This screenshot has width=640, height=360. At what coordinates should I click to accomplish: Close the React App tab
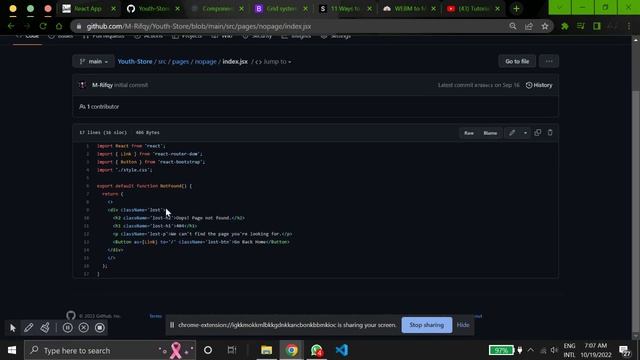click(x=113, y=9)
